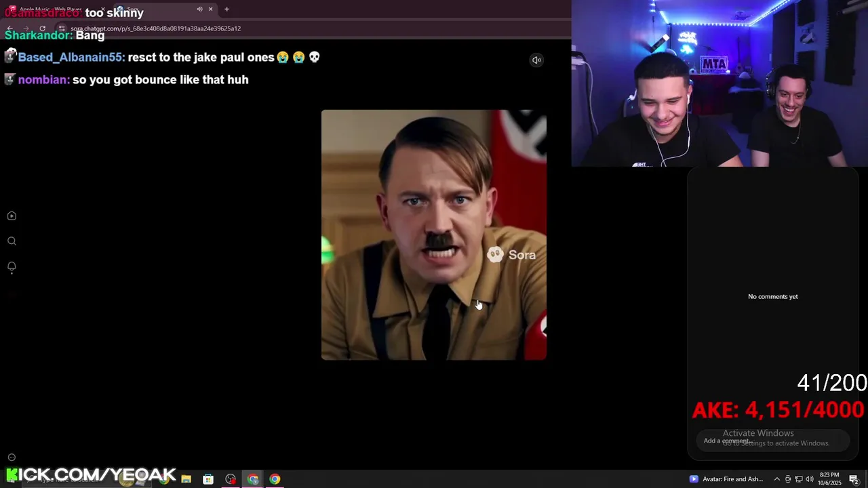
Task: Open second Chrome icon in taskbar
Action: pos(275,479)
